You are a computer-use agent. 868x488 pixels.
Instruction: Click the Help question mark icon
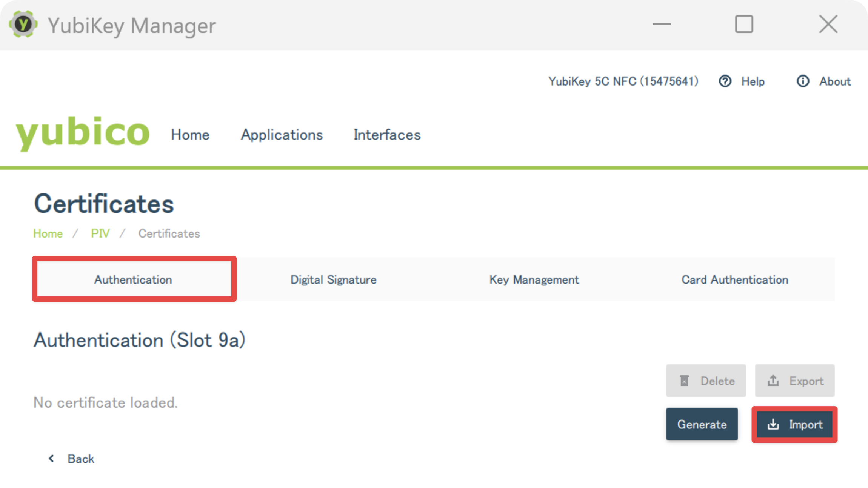(725, 81)
